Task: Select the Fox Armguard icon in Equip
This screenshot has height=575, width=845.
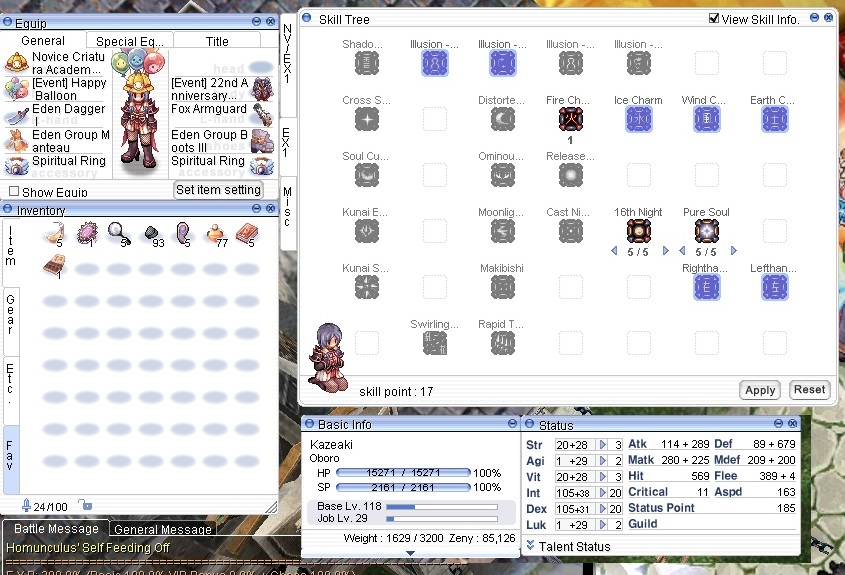Action: pyautogui.click(x=262, y=114)
